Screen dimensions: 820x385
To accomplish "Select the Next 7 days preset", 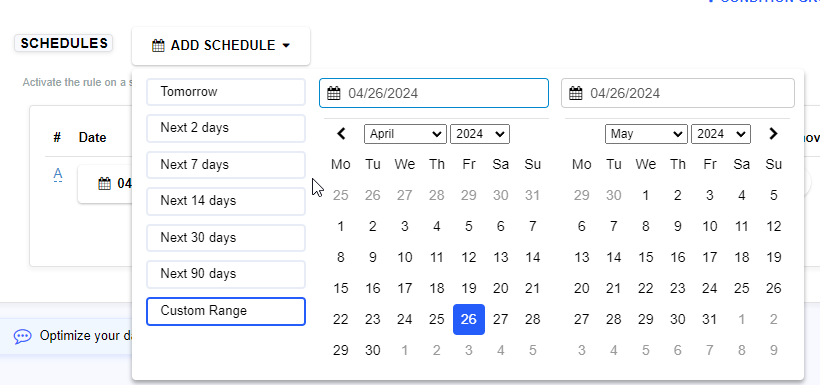I will 226,165.
